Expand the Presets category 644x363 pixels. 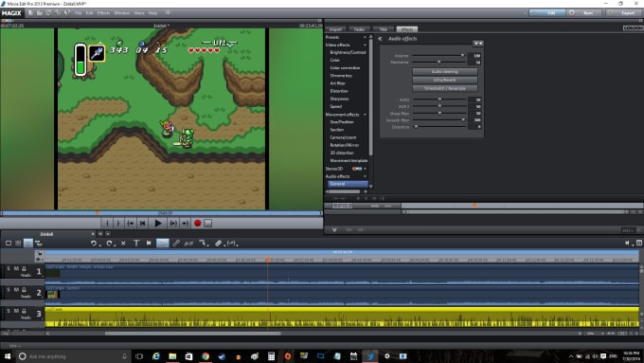point(365,37)
